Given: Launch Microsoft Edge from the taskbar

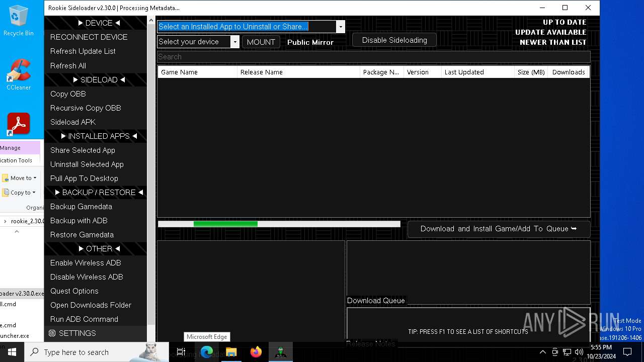Looking at the screenshot, I should (207, 352).
